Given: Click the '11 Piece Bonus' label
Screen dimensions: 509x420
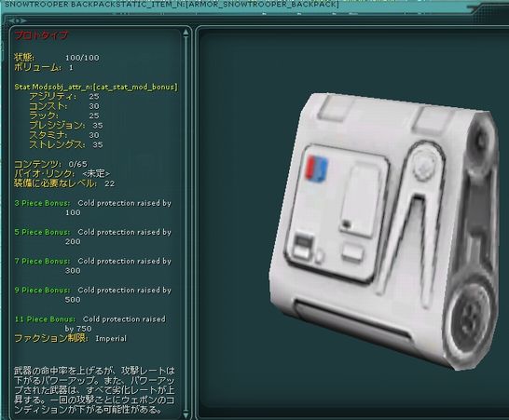Looking at the screenshot, I should click(x=45, y=319).
